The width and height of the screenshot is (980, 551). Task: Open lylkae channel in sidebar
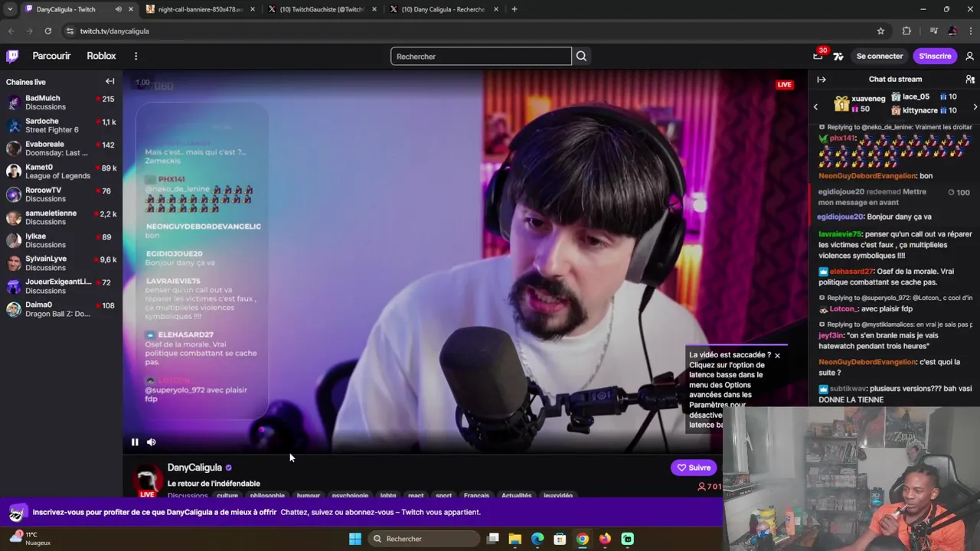60,240
